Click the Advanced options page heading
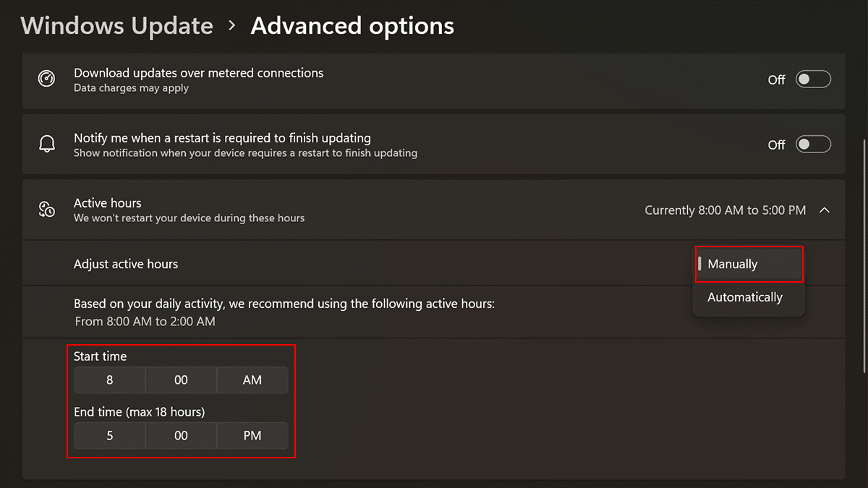The height and width of the screenshot is (488, 868). [x=352, y=26]
